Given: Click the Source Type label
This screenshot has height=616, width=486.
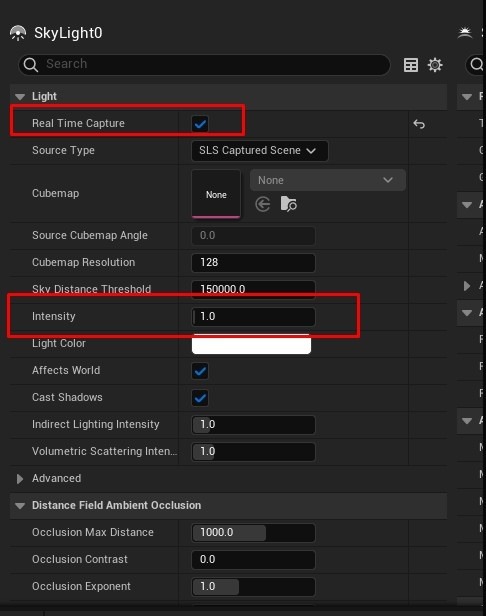Looking at the screenshot, I should [x=63, y=150].
